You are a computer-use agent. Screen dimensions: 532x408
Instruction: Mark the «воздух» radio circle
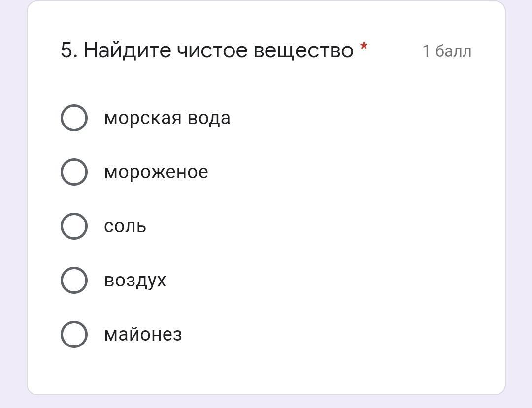click(x=74, y=281)
